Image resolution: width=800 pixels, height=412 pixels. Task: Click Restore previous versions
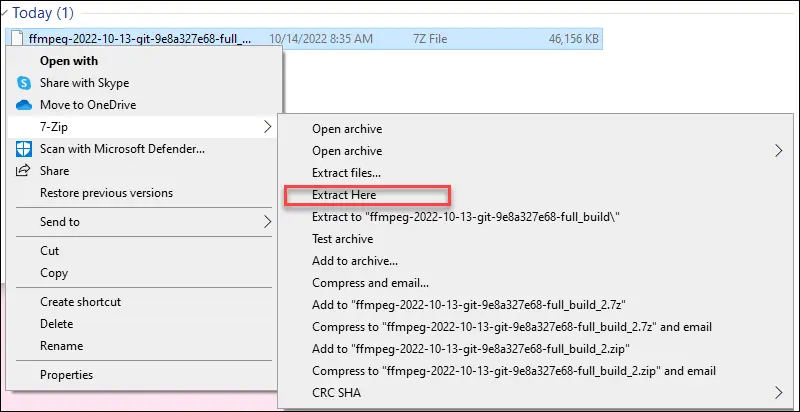[x=106, y=193]
